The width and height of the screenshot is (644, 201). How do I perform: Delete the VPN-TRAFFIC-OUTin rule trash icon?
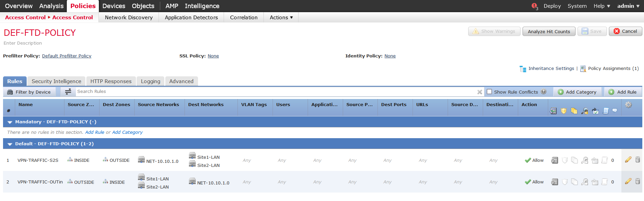pyautogui.click(x=638, y=181)
